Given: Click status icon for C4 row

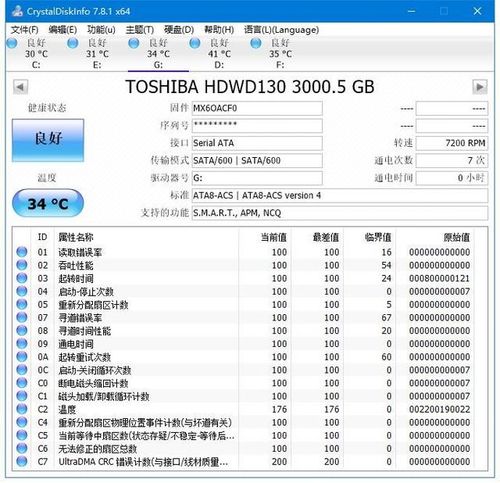Looking at the screenshot, I should tap(22, 422).
